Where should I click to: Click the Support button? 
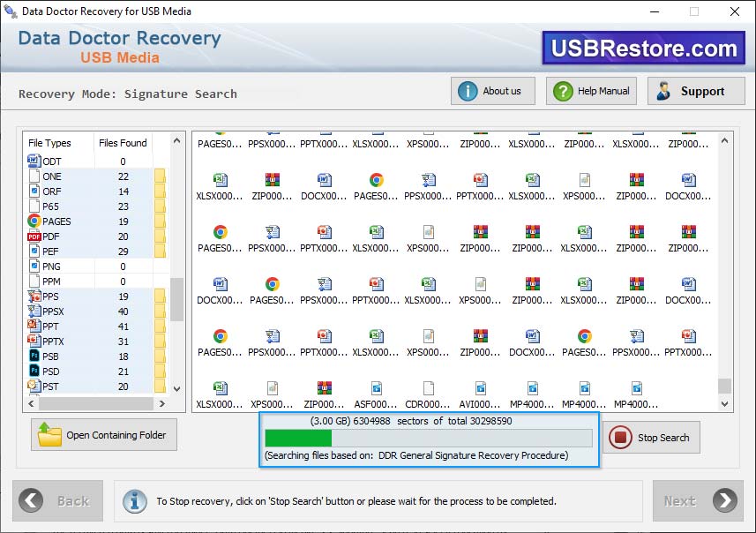click(x=696, y=91)
